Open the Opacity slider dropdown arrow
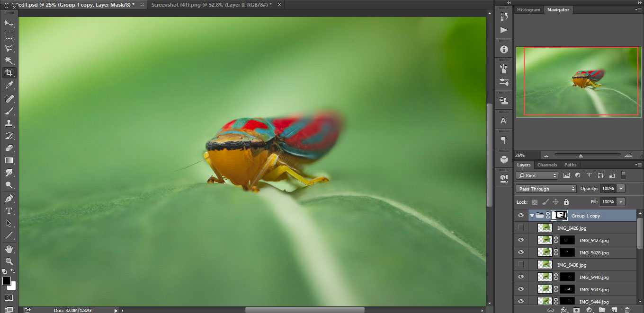Image resolution: width=644 pixels, height=313 pixels. (x=621, y=189)
